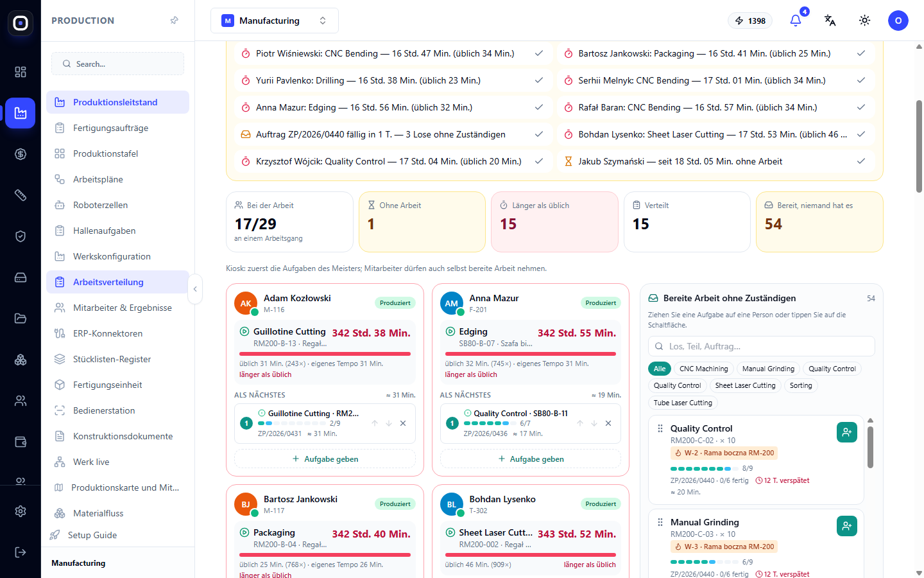Viewport: 924px width, 578px height.
Task: Click Aufgabe geben under Adam Kozłowski
Action: [x=325, y=459]
